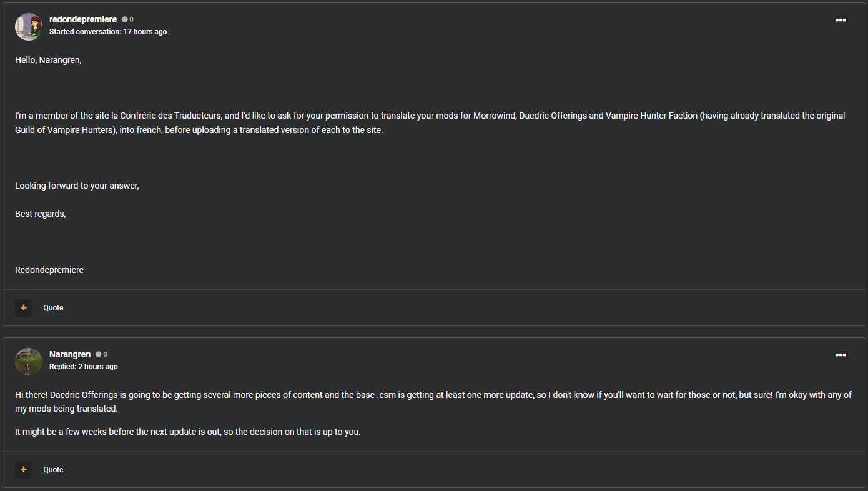Click the 'Looking forward to your answer,' line
This screenshot has width=868, height=491.
pyautogui.click(x=77, y=186)
